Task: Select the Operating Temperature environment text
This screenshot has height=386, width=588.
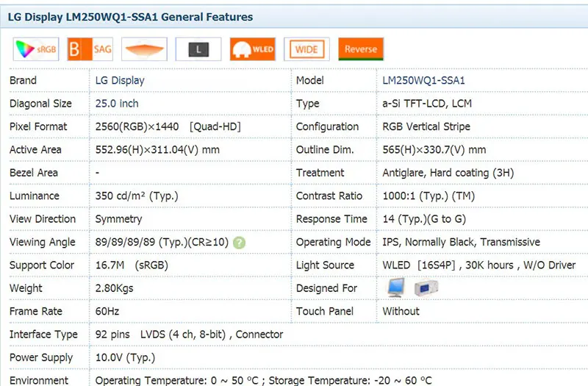Action: point(264,380)
